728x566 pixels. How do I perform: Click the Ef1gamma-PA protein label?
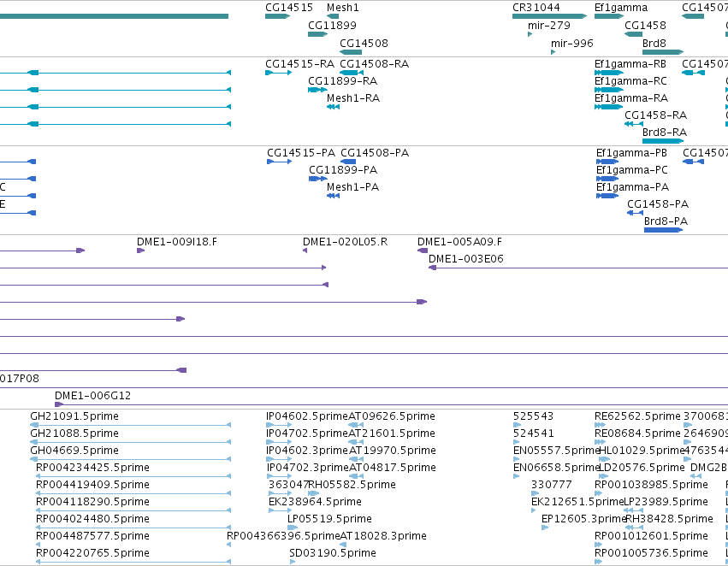632,187
